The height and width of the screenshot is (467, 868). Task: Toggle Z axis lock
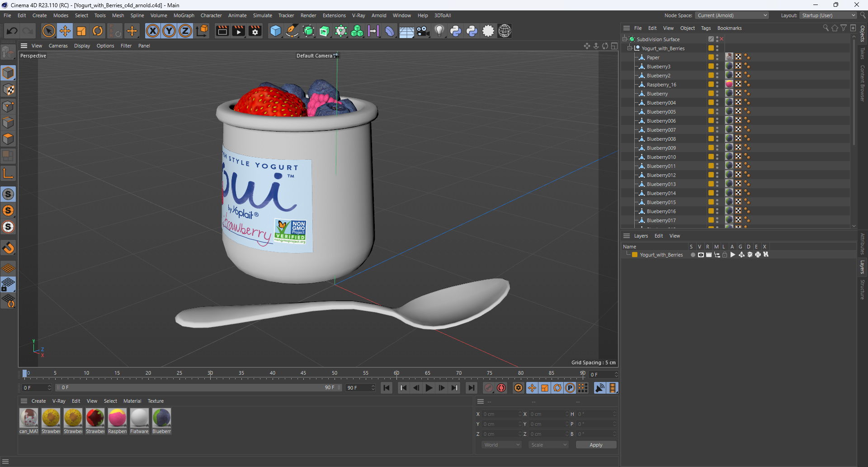pyautogui.click(x=185, y=31)
